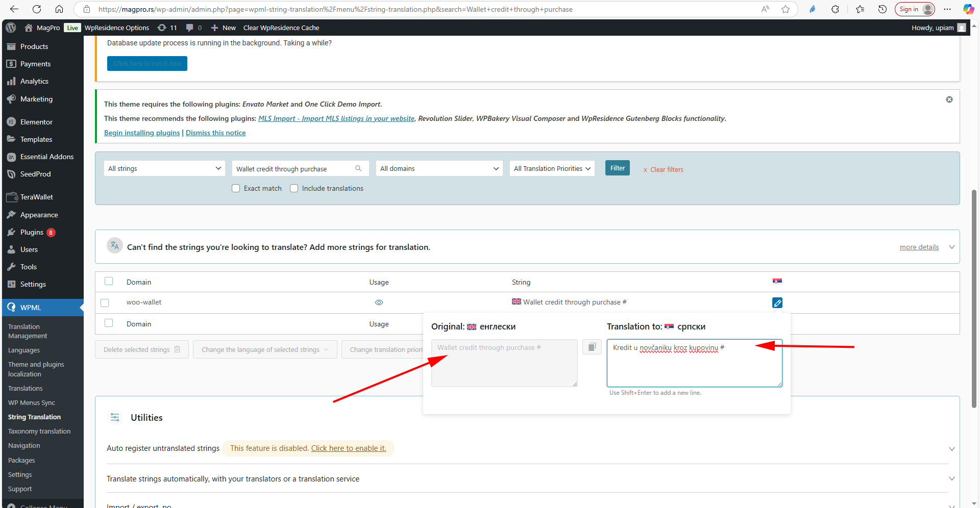Copy original text to translation icon
The height and width of the screenshot is (508, 980).
[592, 347]
